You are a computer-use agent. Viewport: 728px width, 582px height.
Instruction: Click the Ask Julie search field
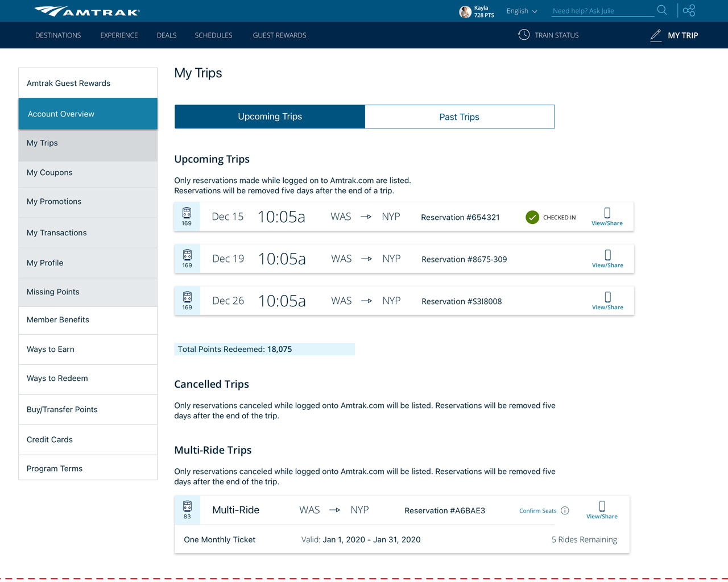click(602, 11)
